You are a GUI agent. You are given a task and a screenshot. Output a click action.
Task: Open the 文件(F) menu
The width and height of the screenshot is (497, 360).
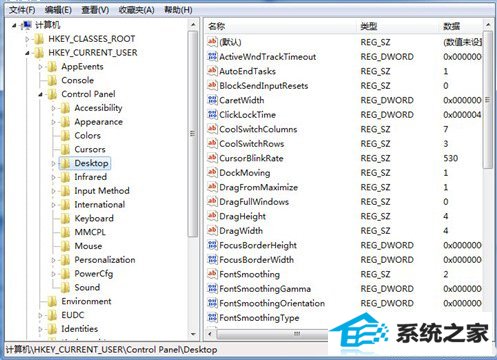click(x=22, y=10)
